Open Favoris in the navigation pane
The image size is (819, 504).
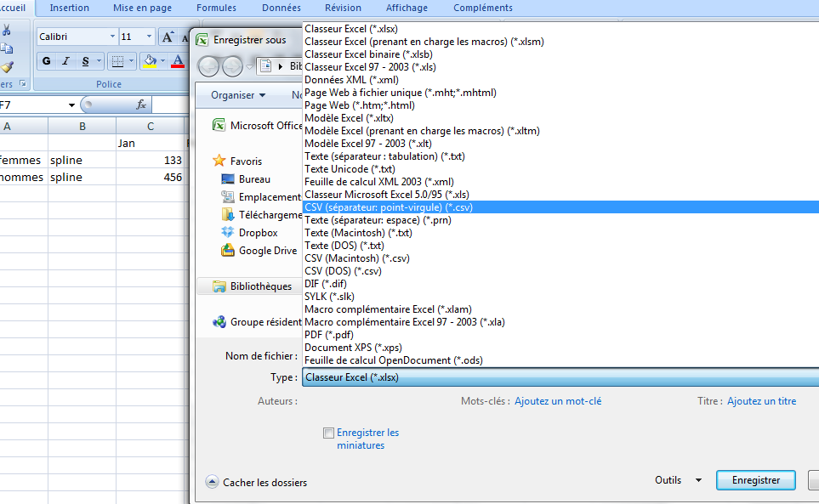237,161
